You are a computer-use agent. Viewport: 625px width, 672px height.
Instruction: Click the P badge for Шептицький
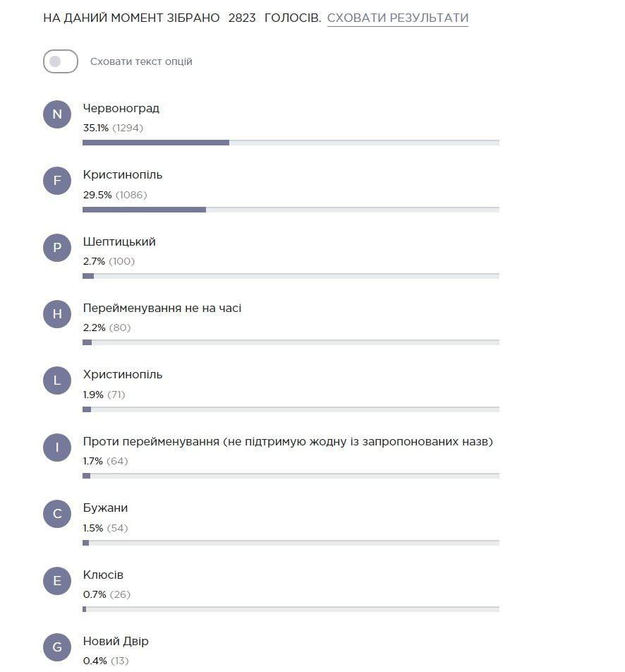[57, 248]
